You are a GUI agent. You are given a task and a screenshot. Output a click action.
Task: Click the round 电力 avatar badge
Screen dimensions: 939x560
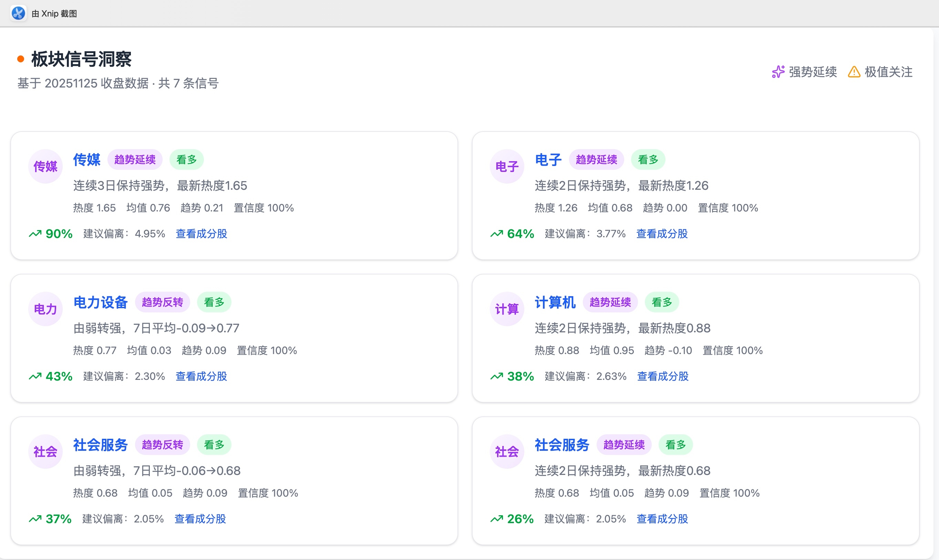coord(45,309)
